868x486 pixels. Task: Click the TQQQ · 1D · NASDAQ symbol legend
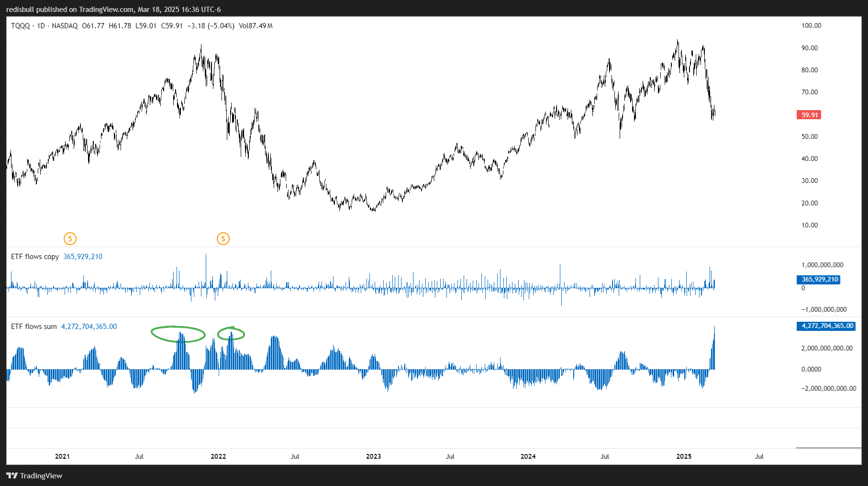(45, 26)
